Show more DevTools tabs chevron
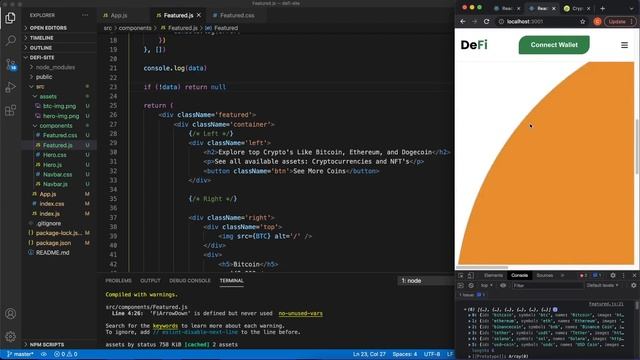 562,276
